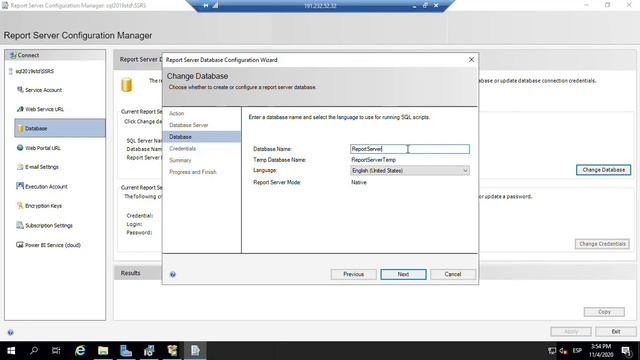Open Power BI Service (cloud) page

48,245
